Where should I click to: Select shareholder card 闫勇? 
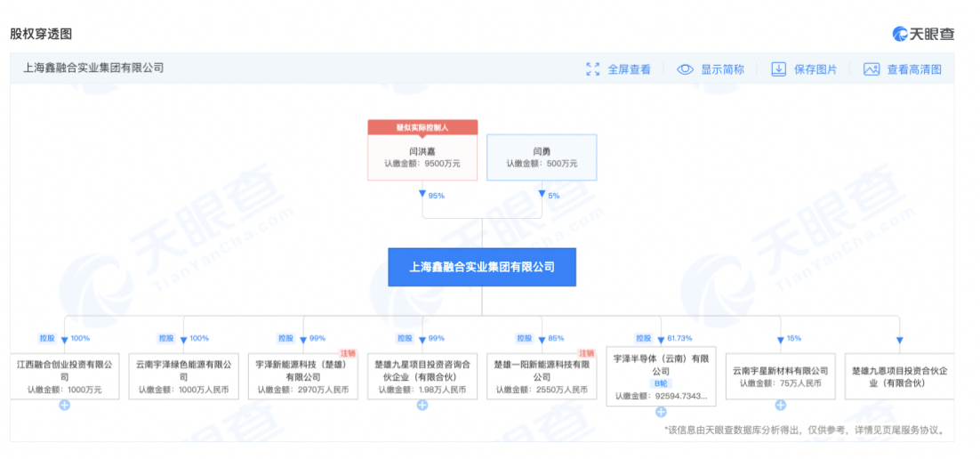(542, 157)
